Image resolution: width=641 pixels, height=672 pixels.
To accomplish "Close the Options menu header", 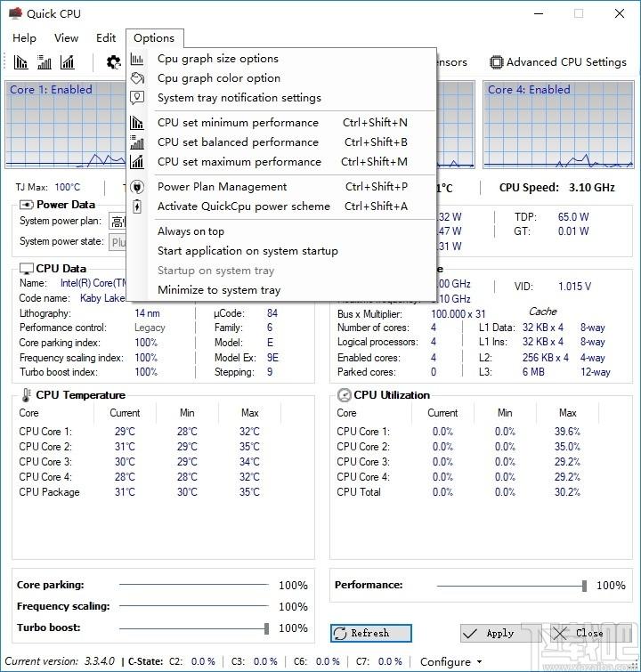I will [154, 38].
